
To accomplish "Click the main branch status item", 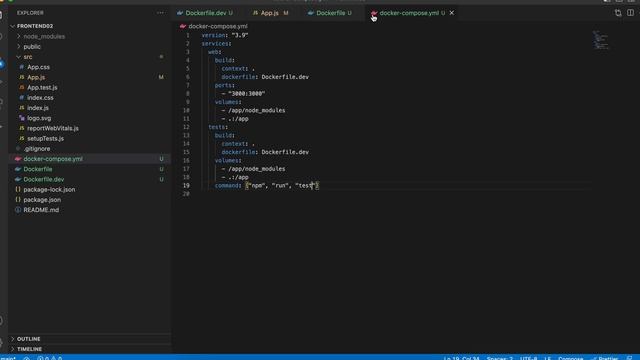I will click(x=8, y=358).
